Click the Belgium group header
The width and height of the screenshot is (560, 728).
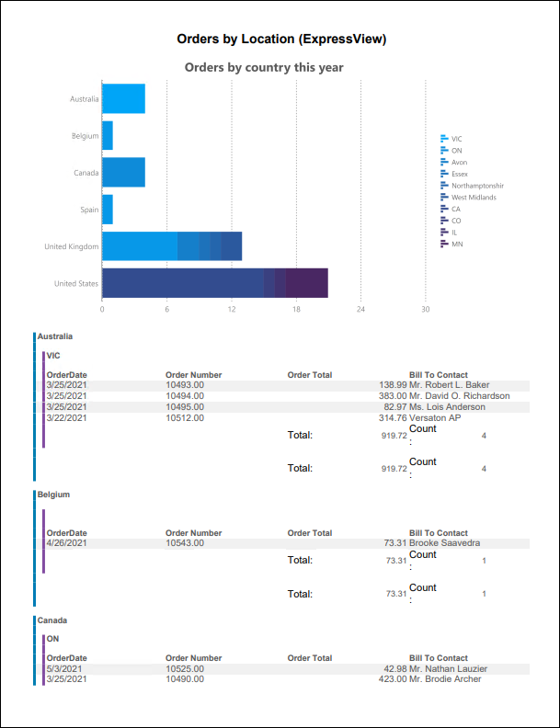click(54, 495)
